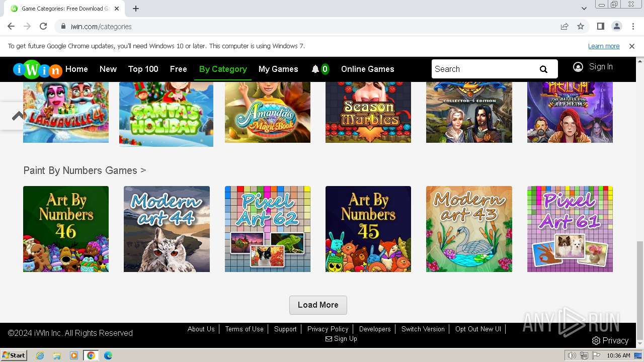Toggle the Chrome side panel icon

(601, 26)
